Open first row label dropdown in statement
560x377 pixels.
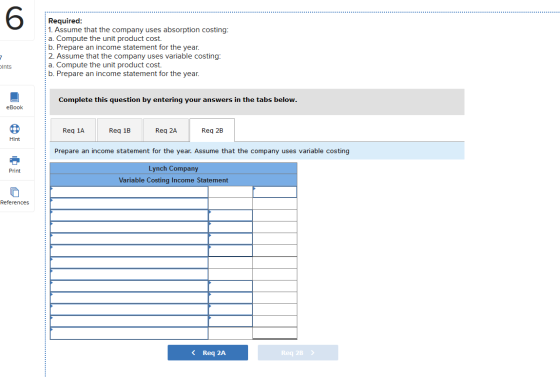(129, 192)
